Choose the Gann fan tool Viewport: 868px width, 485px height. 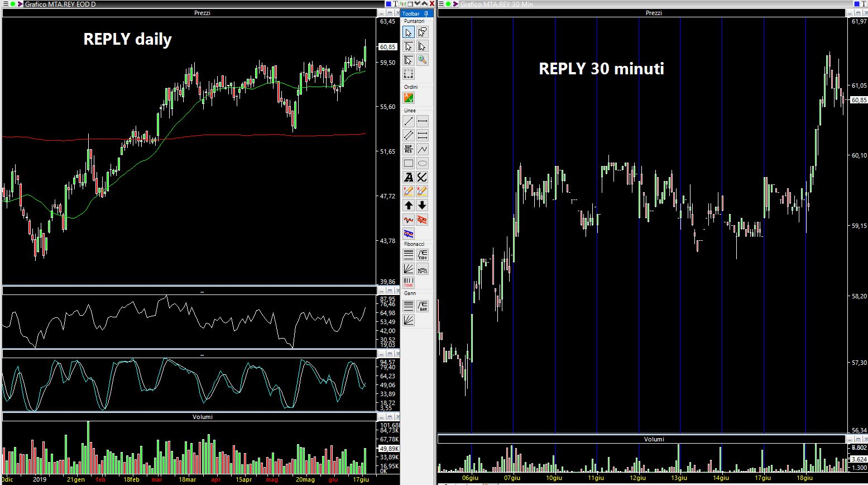409,320
